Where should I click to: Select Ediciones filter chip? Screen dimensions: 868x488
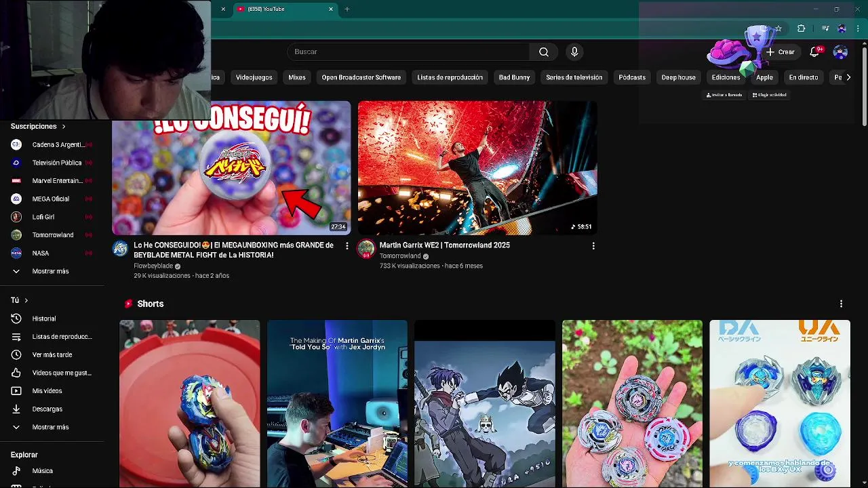coord(726,77)
